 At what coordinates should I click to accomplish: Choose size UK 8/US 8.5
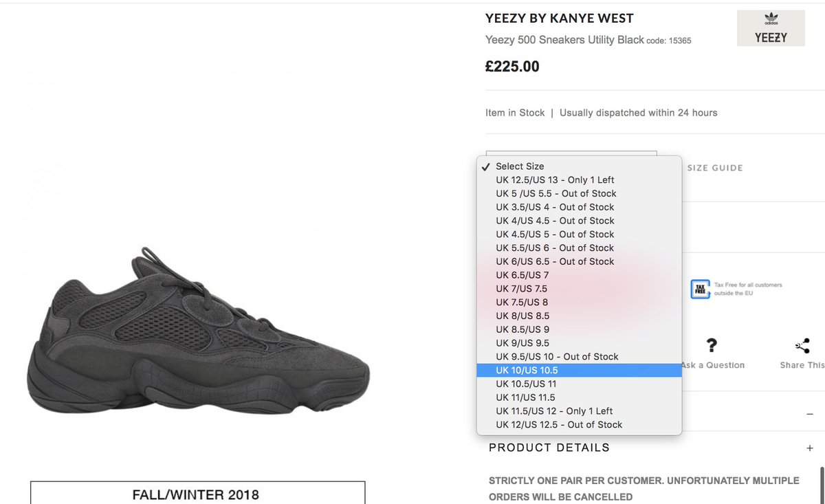pyautogui.click(x=579, y=316)
